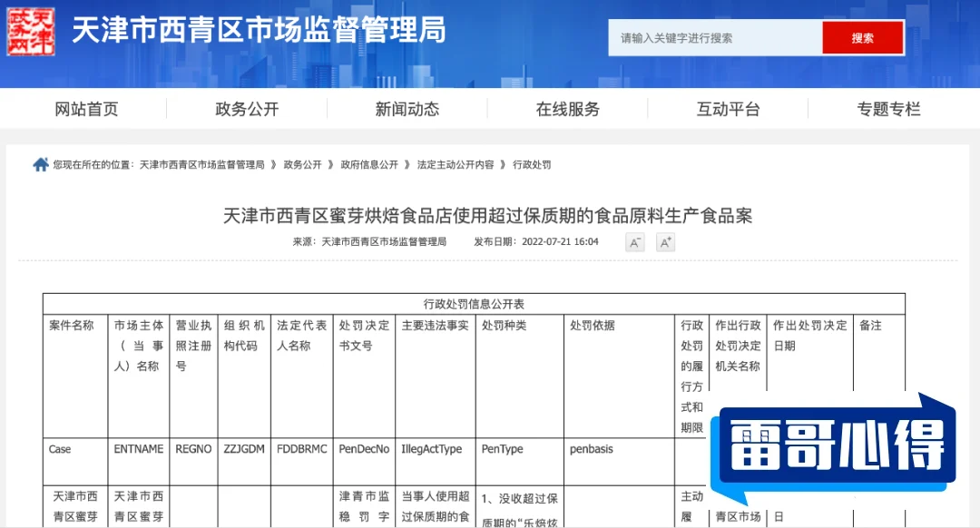
Task: Focus the keyword search input field
Action: (x=716, y=38)
